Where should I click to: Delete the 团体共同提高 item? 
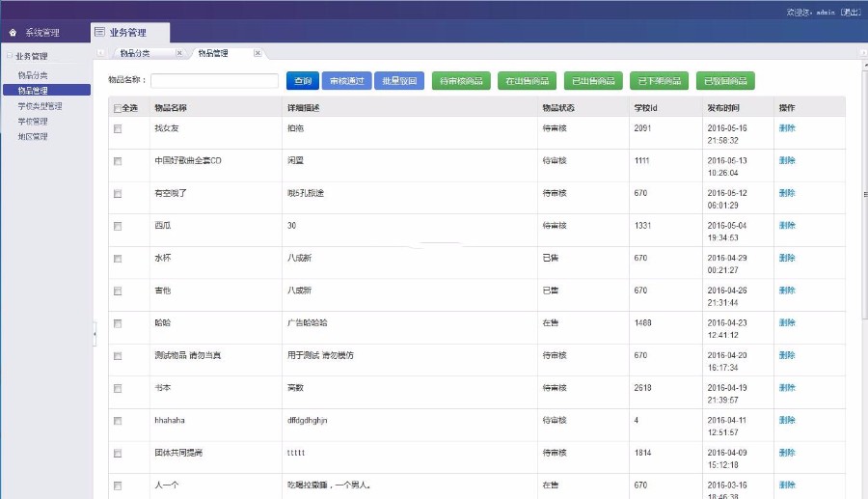click(787, 452)
